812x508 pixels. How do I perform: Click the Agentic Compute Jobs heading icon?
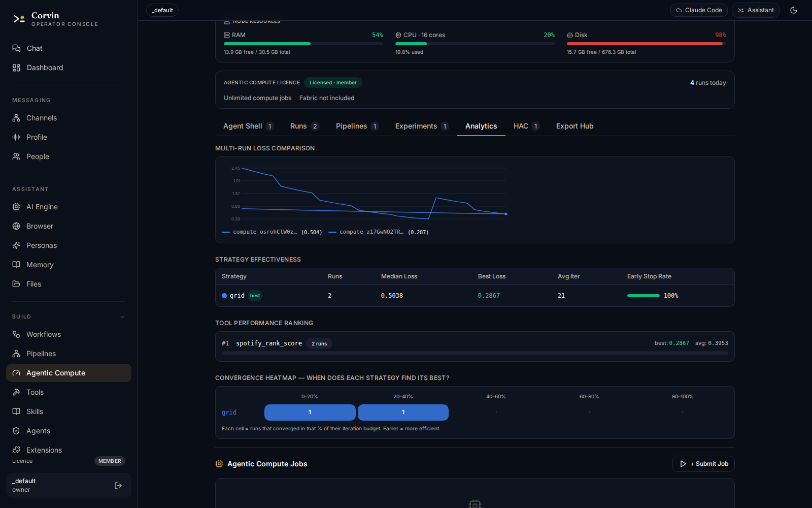pyautogui.click(x=219, y=464)
